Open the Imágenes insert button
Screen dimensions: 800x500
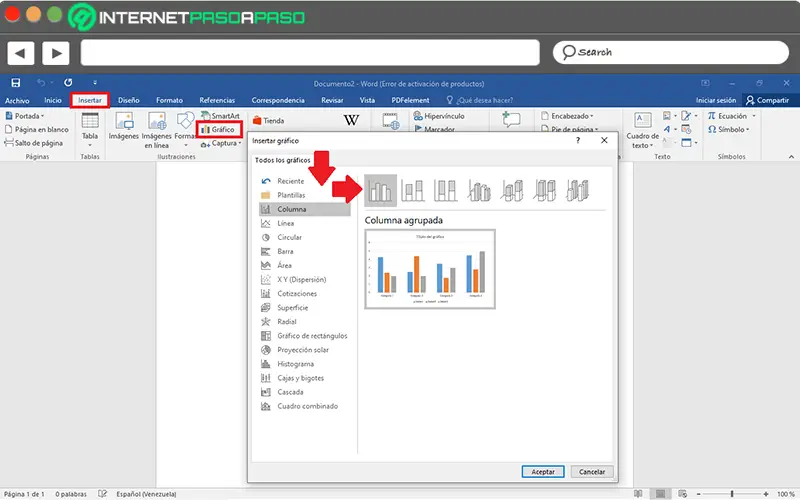click(x=123, y=126)
